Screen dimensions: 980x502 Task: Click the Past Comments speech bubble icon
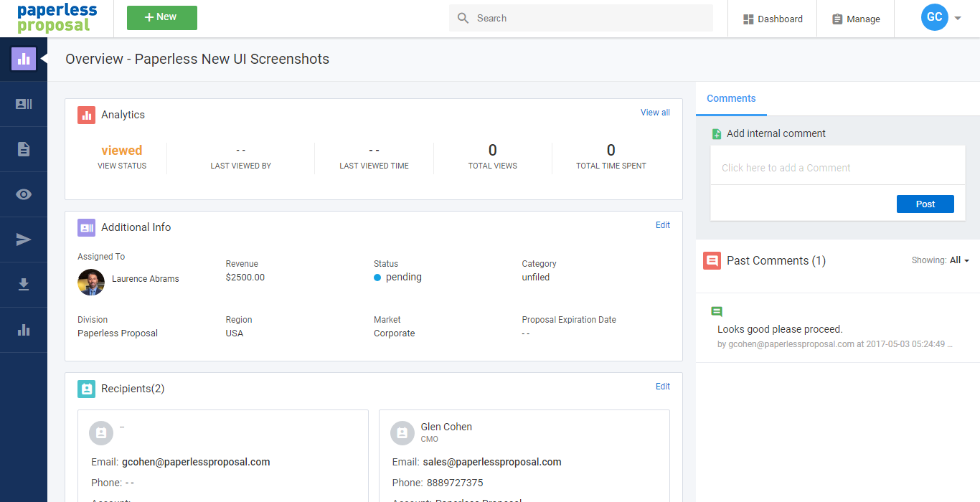(x=712, y=261)
